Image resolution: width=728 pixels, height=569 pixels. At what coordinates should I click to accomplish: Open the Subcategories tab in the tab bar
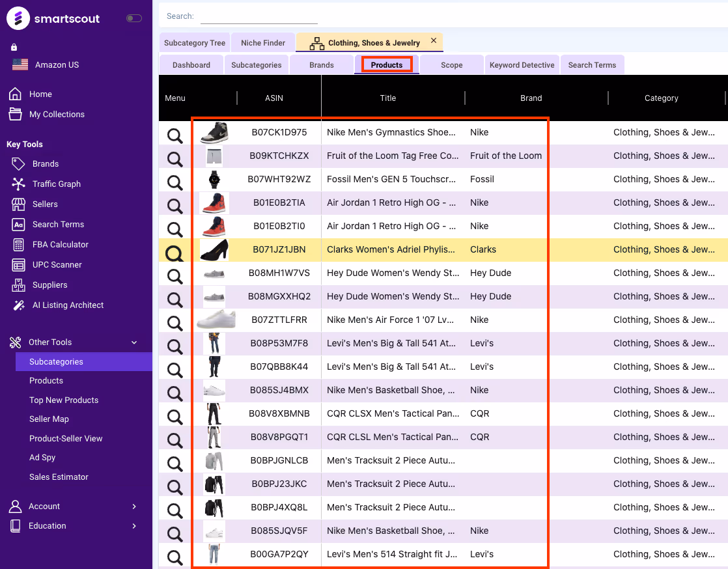[x=257, y=65]
